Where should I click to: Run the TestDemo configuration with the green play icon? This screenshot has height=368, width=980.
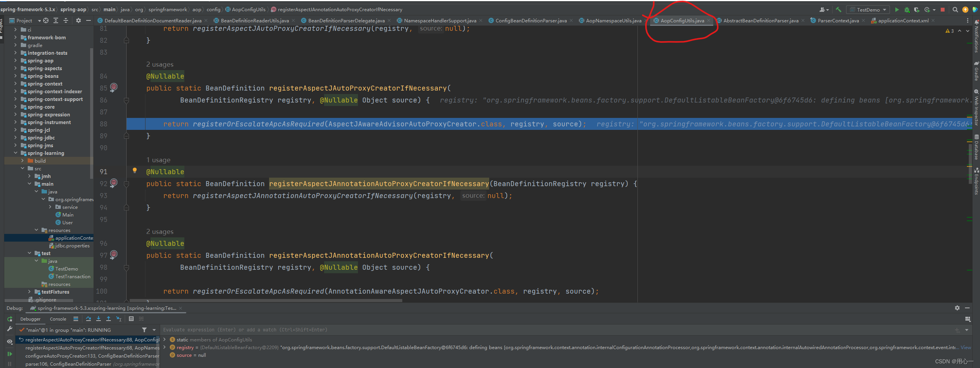(x=896, y=9)
